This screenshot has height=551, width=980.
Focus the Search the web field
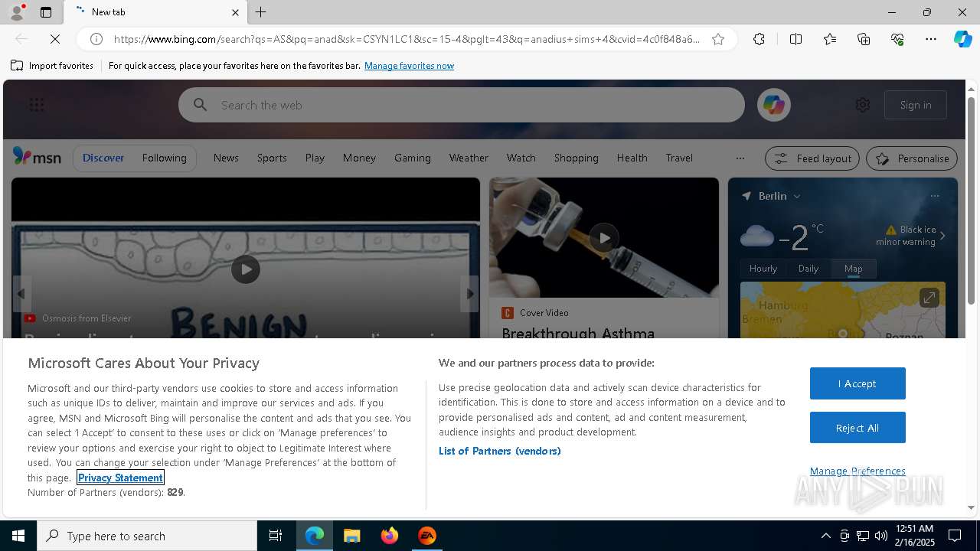(462, 105)
